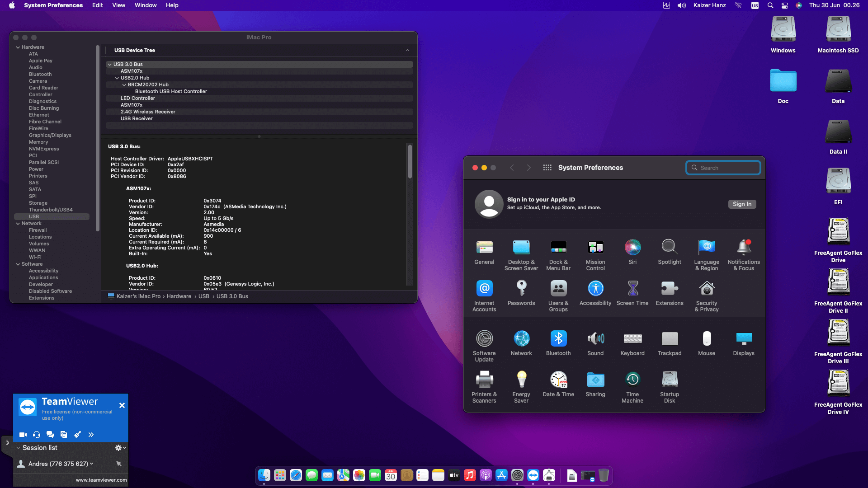Click the show-all grid icon in System Preferences
The width and height of the screenshot is (868, 488).
[547, 168]
